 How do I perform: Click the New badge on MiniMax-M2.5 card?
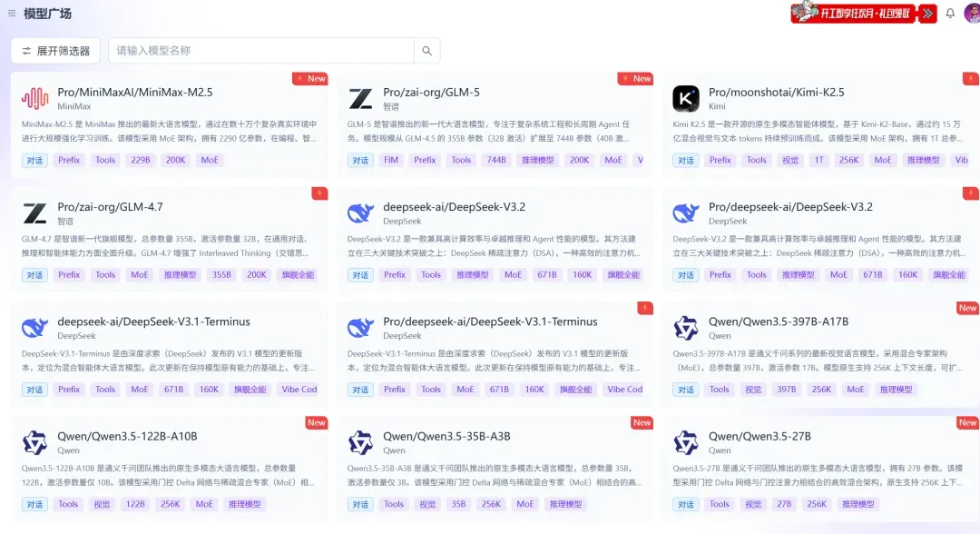(x=310, y=79)
